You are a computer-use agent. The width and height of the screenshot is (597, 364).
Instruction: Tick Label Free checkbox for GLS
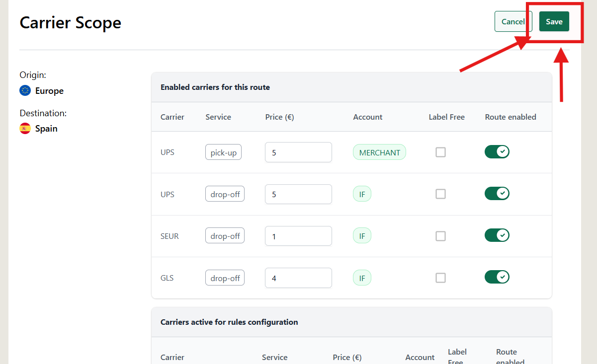coord(440,278)
